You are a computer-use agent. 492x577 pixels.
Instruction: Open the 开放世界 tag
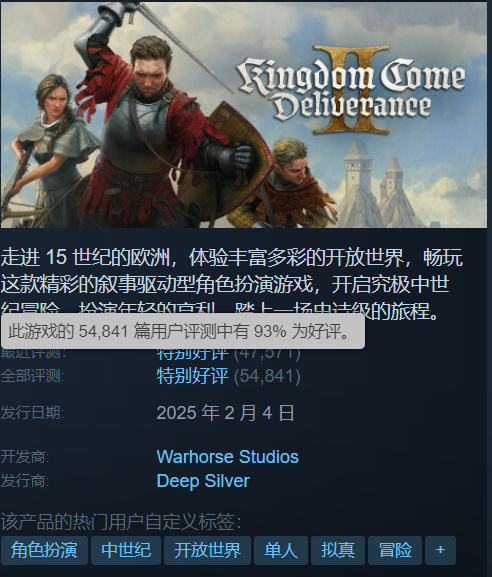[x=207, y=550]
